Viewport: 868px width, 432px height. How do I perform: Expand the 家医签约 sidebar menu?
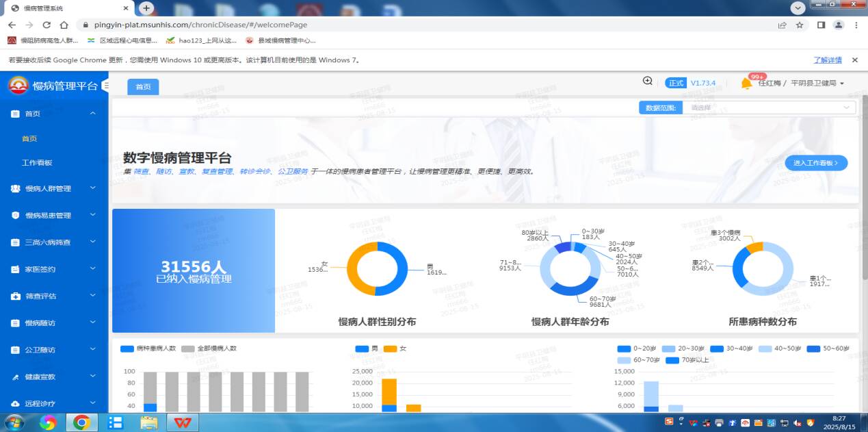coord(53,269)
